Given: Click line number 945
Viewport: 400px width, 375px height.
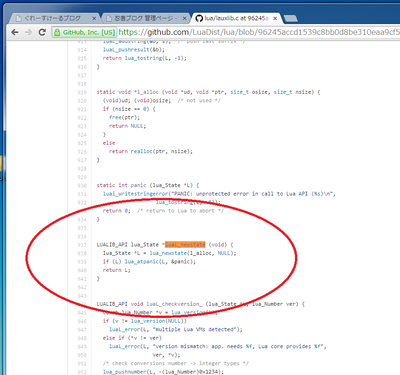Looking at the screenshot, I should point(82,313).
